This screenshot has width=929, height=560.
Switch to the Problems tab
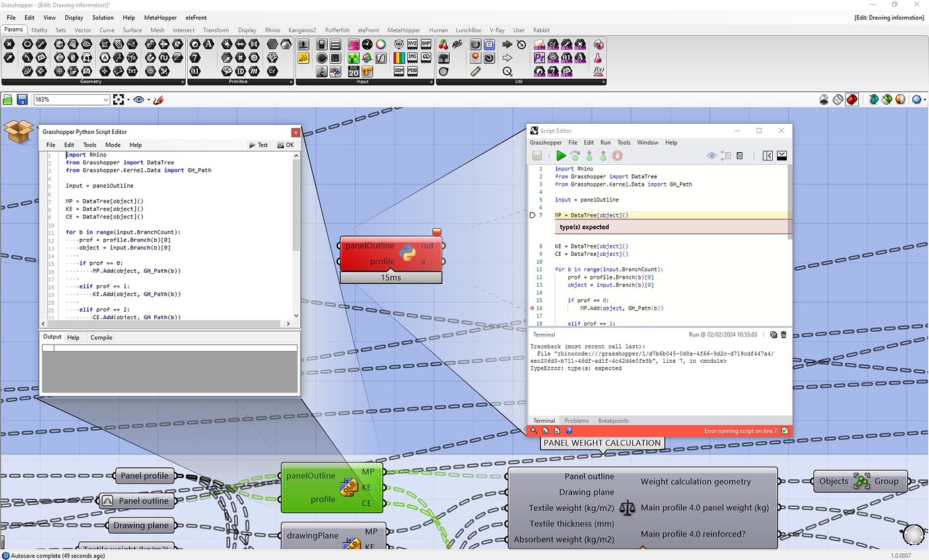(576, 421)
